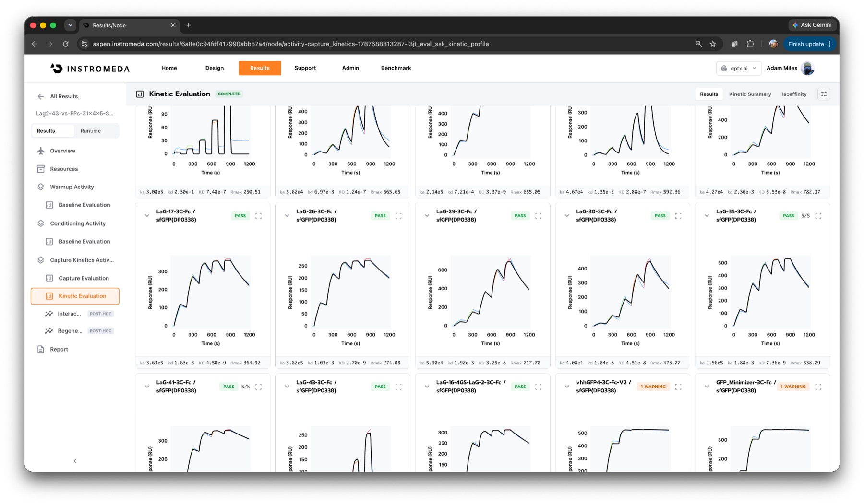Open Benchmark in top navigation
The height and width of the screenshot is (504, 864).
[x=396, y=68]
